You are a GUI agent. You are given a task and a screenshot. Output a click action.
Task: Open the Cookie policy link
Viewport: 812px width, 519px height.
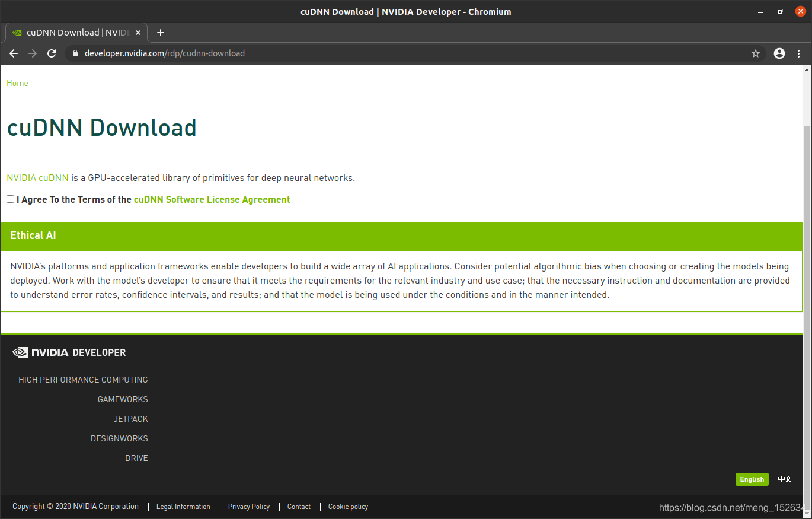tap(348, 507)
